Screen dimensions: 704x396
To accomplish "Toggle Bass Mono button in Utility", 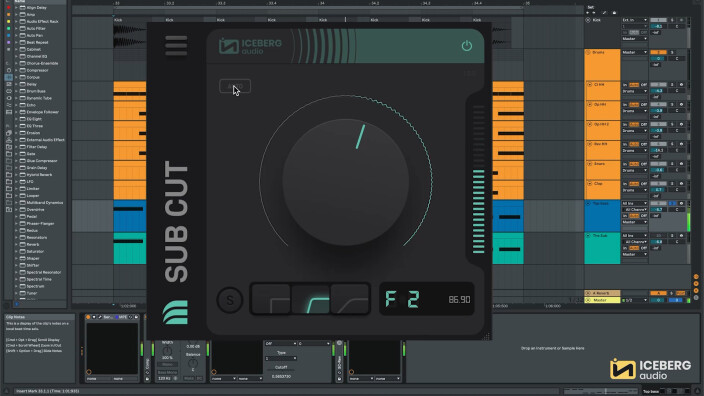I will tap(167, 372).
